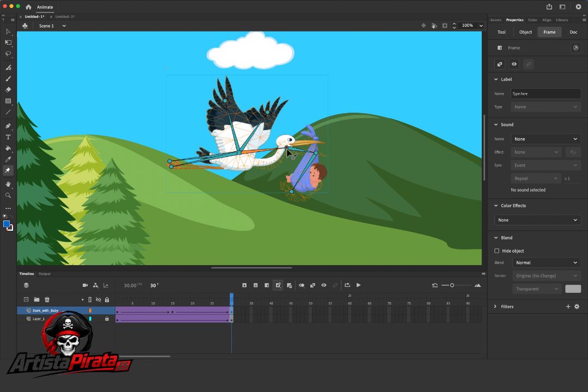Switch to the Library panel tab
This screenshot has height=392, width=588.
coord(562,20)
